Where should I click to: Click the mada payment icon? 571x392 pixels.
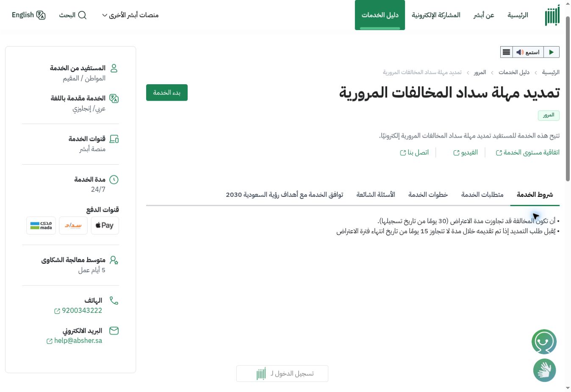(41, 226)
